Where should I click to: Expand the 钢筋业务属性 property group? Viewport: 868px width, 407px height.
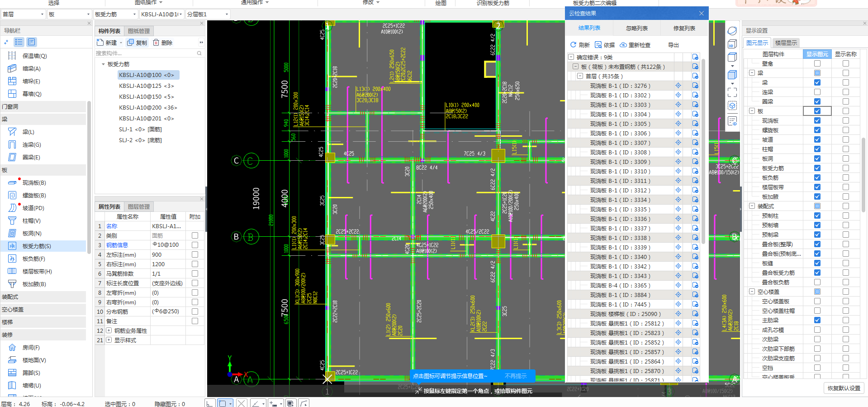[109, 330]
